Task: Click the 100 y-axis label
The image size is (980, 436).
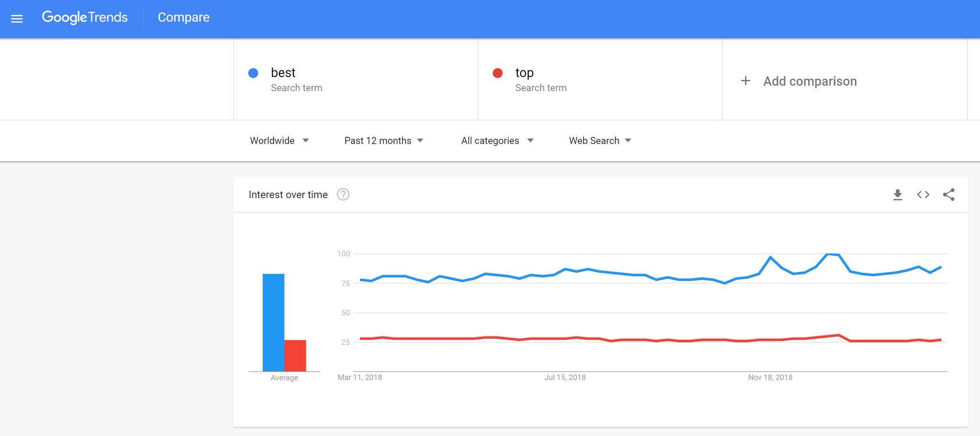Action: (x=344, y=254)
